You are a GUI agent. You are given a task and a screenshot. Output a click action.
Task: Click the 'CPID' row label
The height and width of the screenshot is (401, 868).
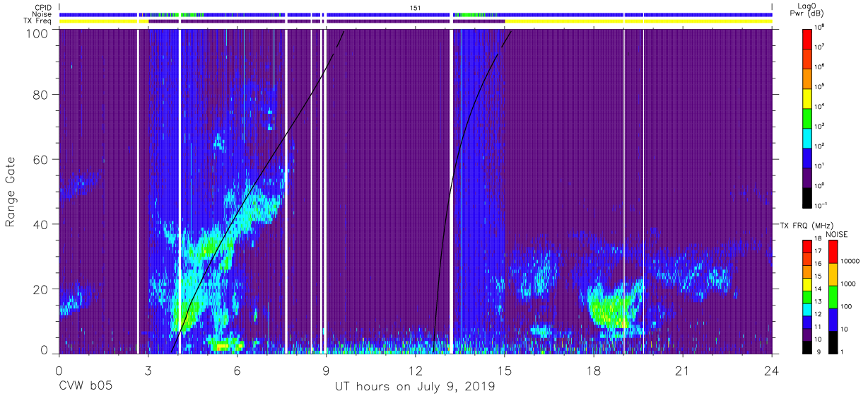(42, 7)
